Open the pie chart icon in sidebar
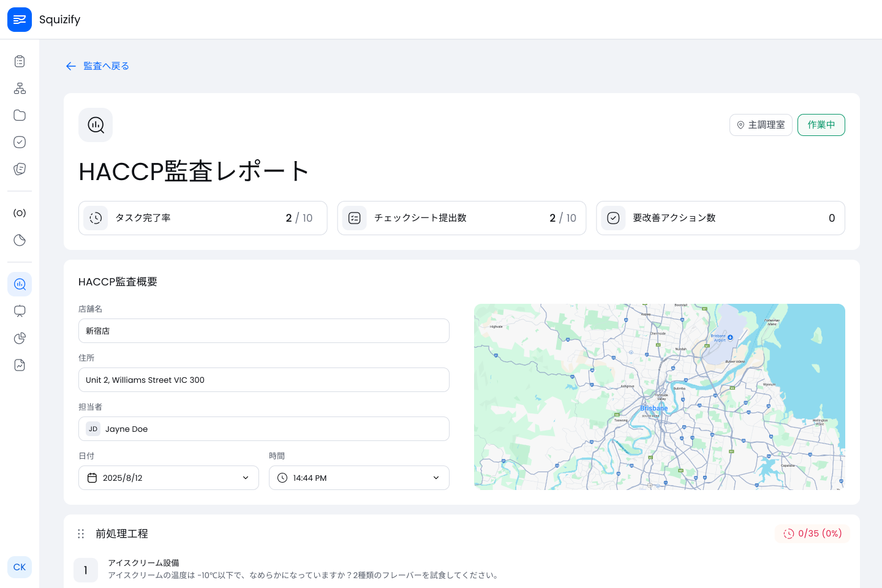Screen dimensions: 882x588 click(x=20, y=338)
